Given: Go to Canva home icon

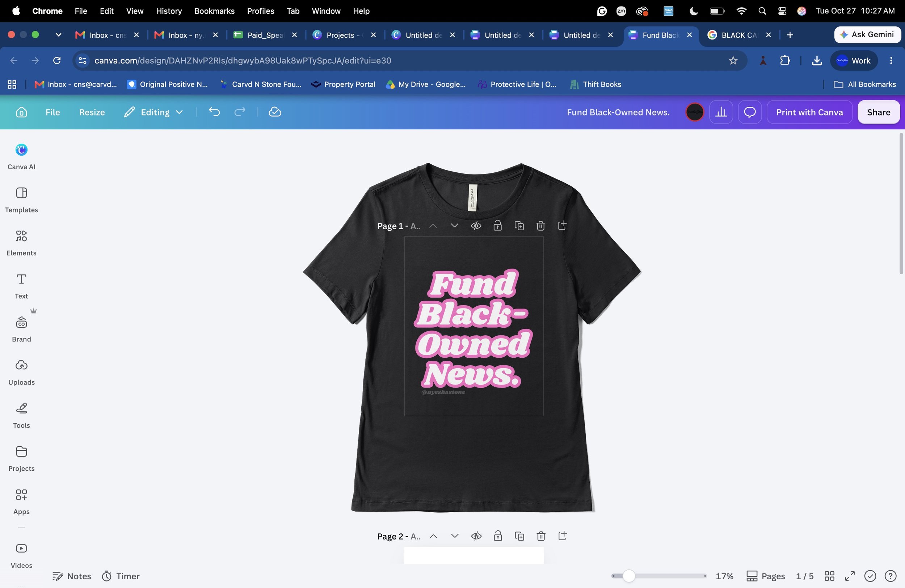Looking at the screenshot, I should (x=21, y=112).
